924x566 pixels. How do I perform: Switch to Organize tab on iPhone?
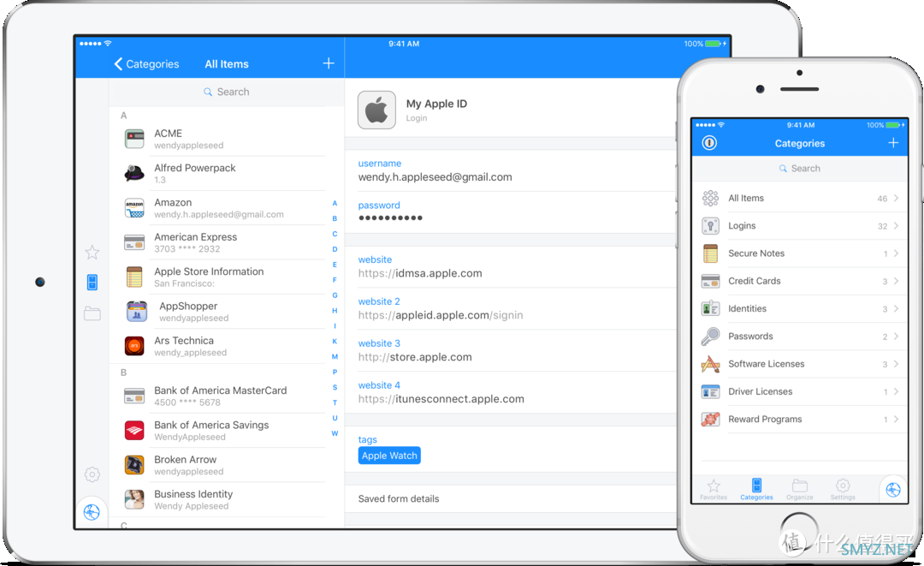800,489
